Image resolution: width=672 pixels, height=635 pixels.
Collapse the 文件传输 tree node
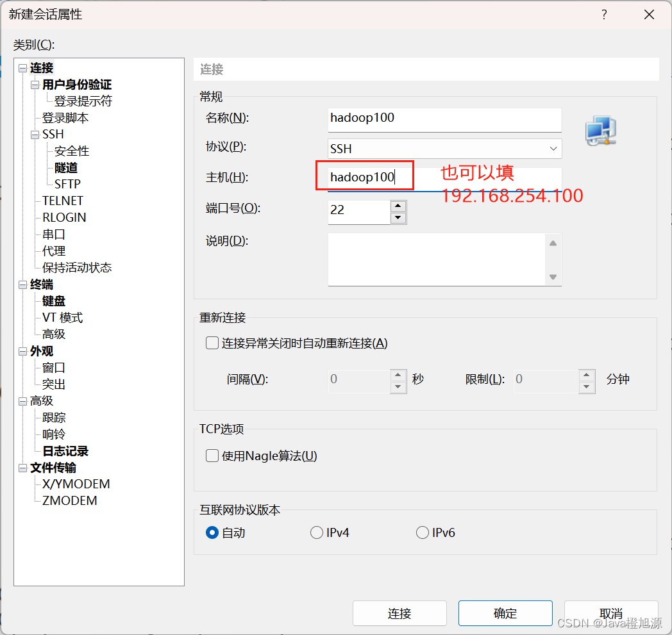[22, 468]
